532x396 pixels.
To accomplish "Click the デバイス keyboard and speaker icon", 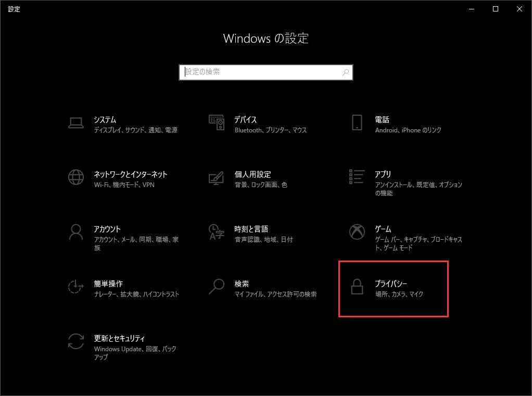I will [217, 122].
